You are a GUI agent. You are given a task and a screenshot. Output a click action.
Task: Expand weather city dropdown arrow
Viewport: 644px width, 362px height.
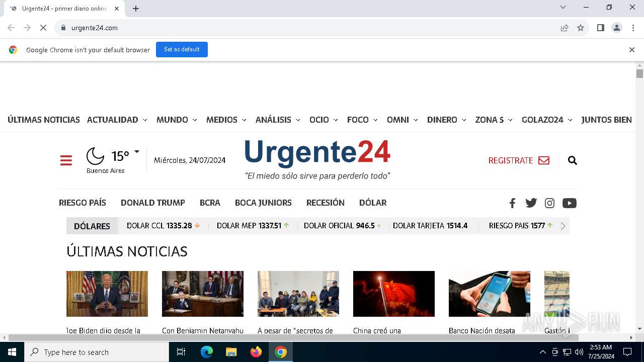tap(137, 151)
